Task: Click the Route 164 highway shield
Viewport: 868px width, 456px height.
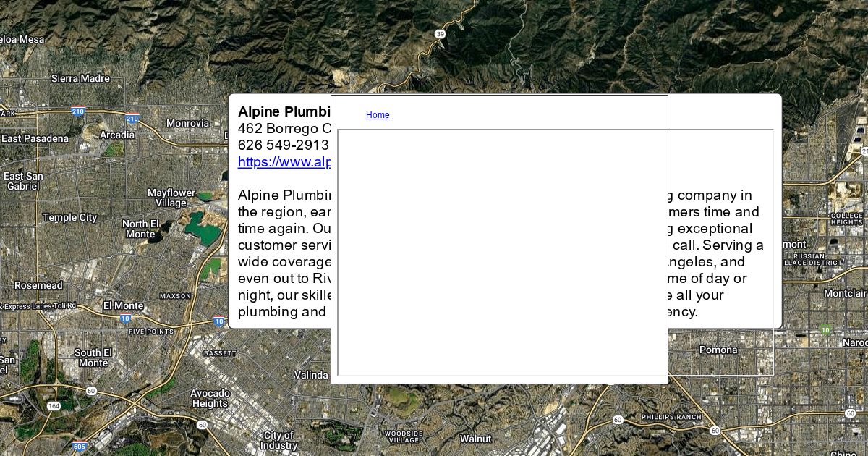Action: (54, 406)
